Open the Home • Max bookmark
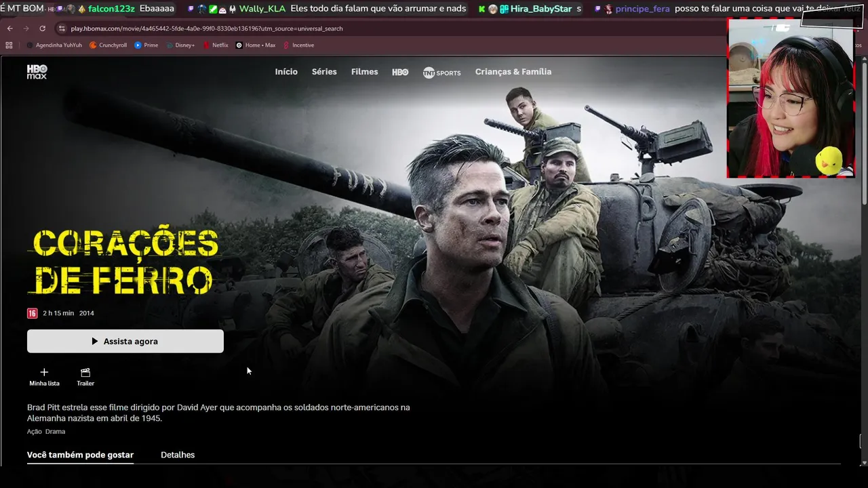The image size is (868, 488). click(256, 45)
